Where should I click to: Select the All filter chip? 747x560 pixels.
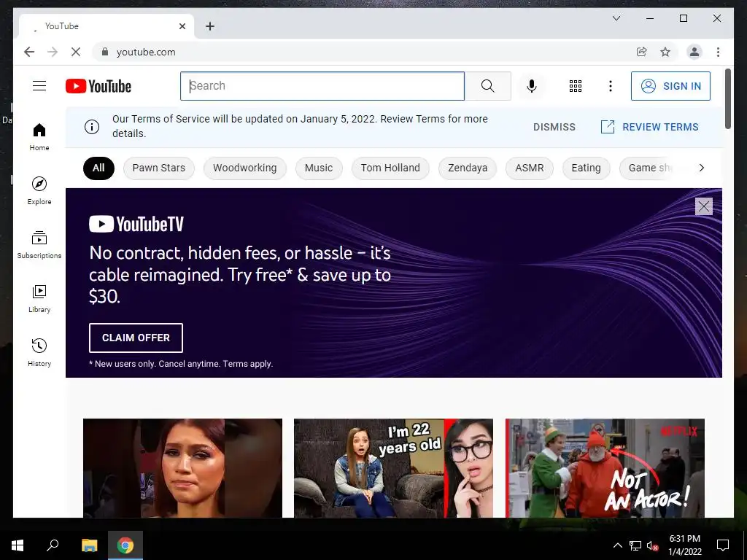[98, 168]
